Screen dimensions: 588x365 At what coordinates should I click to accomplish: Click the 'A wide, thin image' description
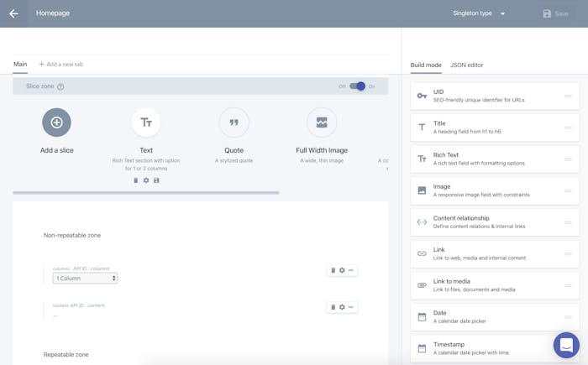point(322,160)
